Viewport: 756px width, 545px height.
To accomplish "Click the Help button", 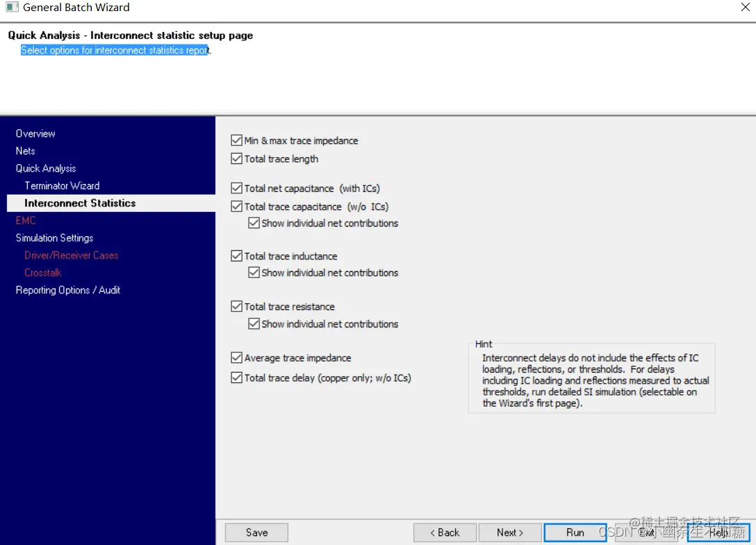I will [719, 532].
